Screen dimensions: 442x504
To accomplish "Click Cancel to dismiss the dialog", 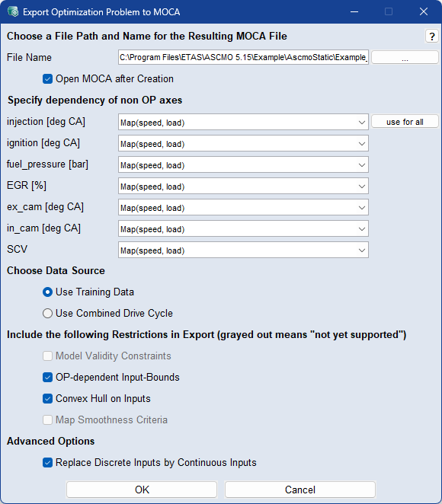I will pyautogui.click(x=300, y=490).
